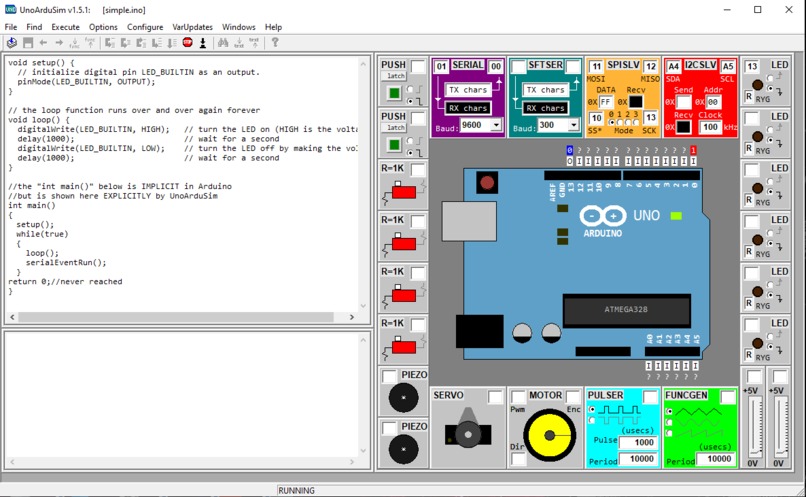Click the I2CSLV Clock 100 kHz field

coord(710,127)
